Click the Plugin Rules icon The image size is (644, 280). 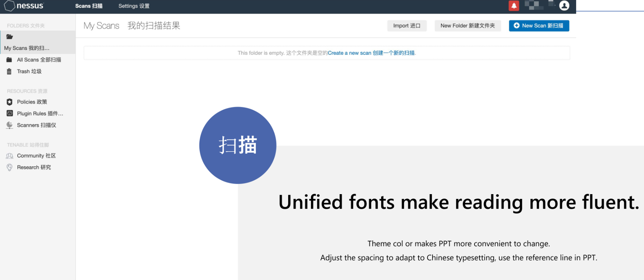click(x=10, y=113)
